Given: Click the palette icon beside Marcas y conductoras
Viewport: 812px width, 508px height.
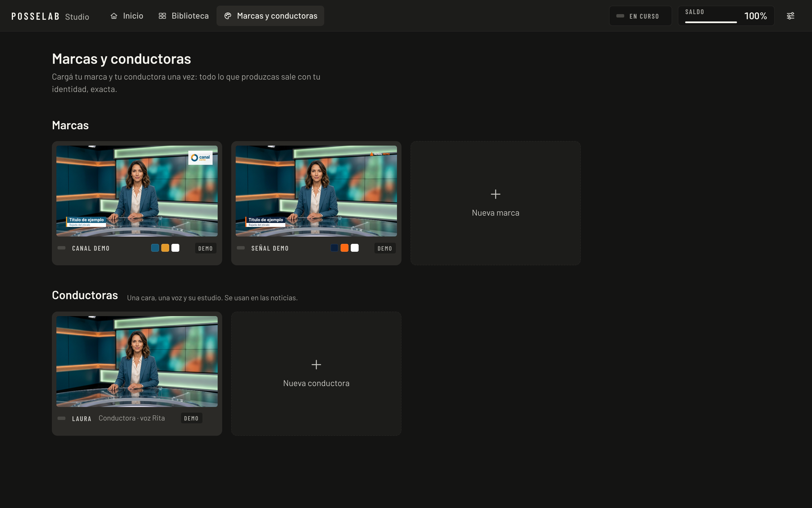Looking at the screenshot, I should [x=228, y=16].
